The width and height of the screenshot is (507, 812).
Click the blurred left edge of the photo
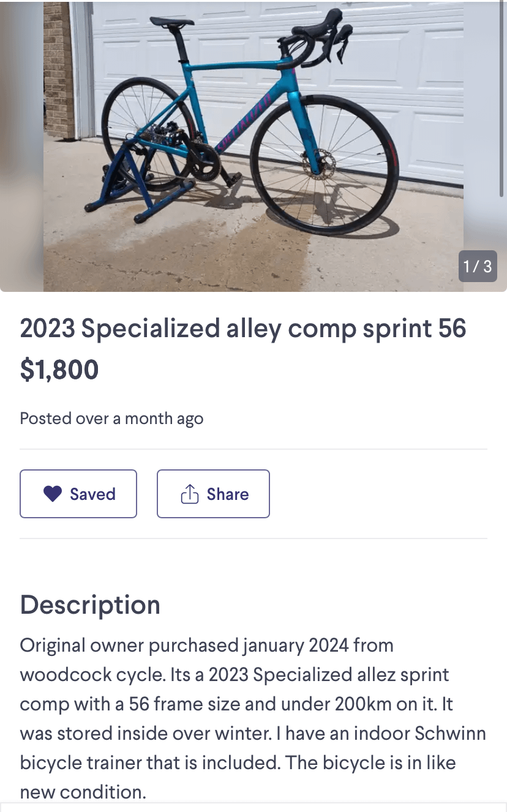21,146
